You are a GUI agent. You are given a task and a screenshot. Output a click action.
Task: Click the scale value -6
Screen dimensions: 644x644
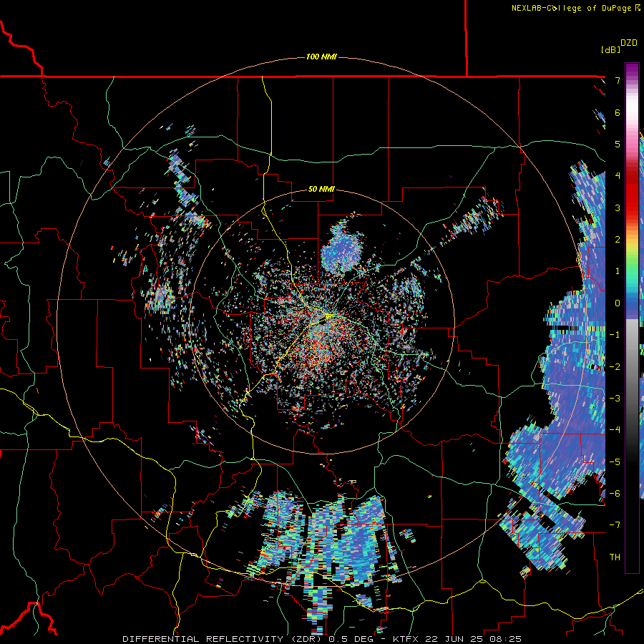click(x=615, y=494)
